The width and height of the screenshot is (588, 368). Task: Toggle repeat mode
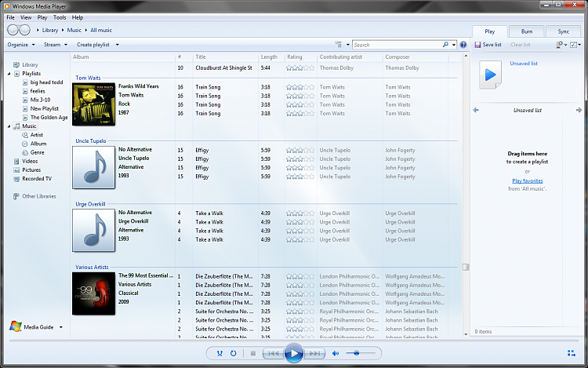(x=234, y=353)
